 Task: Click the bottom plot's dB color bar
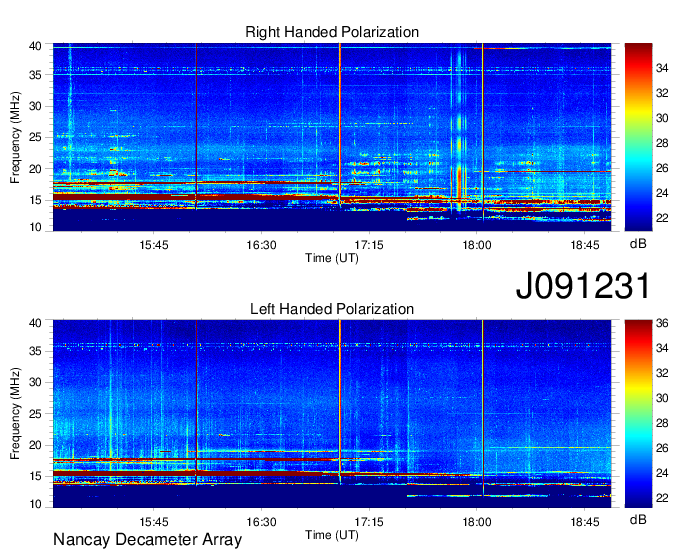(638, 414)
